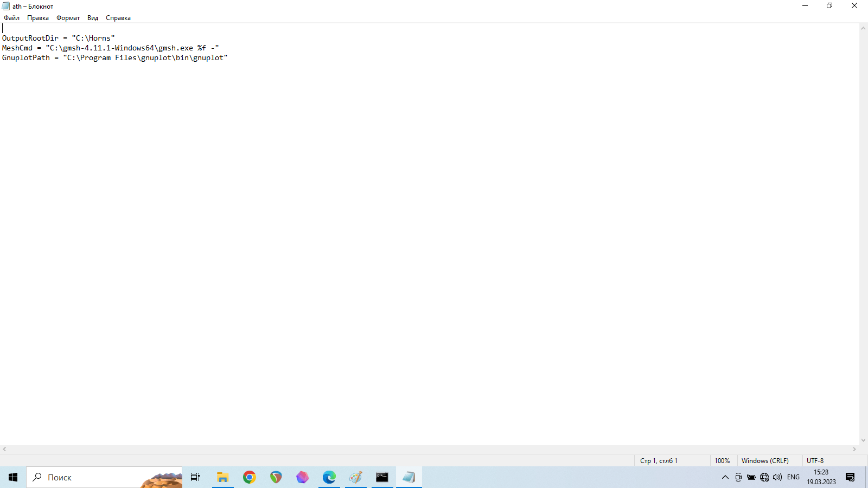
Task: Click the horizontal scrollbar left arrow
Action: click(4, 450)
